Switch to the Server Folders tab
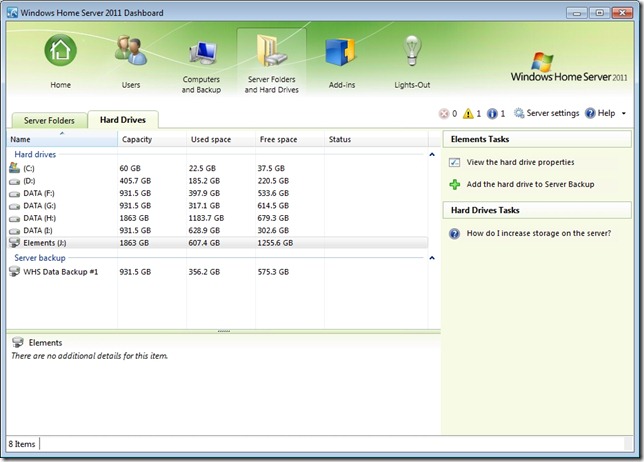 tap(49, 120)
